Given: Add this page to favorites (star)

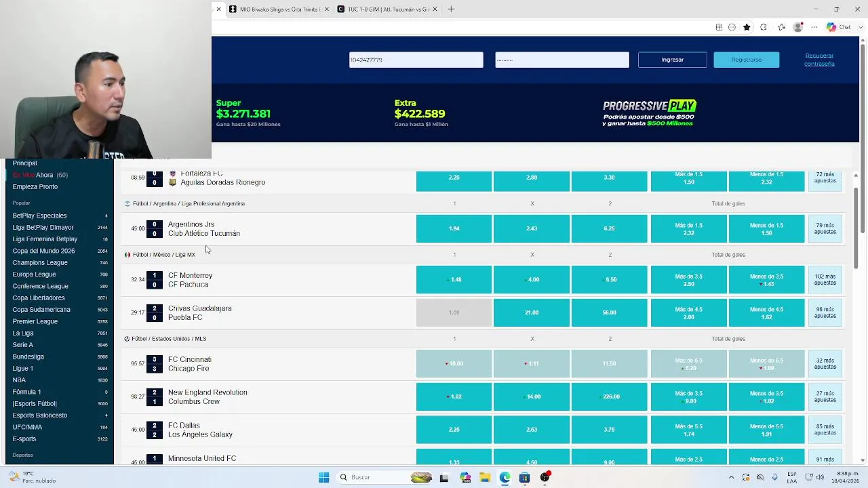Looking at the screenshot, I should 747,27.
